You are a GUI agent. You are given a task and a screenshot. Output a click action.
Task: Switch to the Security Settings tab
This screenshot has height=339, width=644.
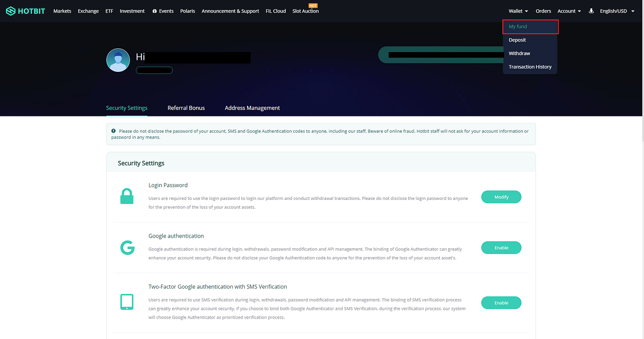coord(126,108)
